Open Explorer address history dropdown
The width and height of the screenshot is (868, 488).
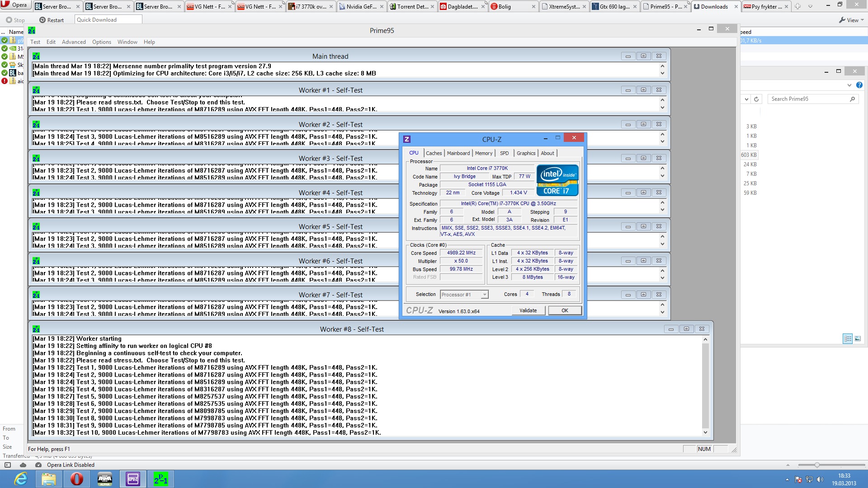(x=746, y=99)
